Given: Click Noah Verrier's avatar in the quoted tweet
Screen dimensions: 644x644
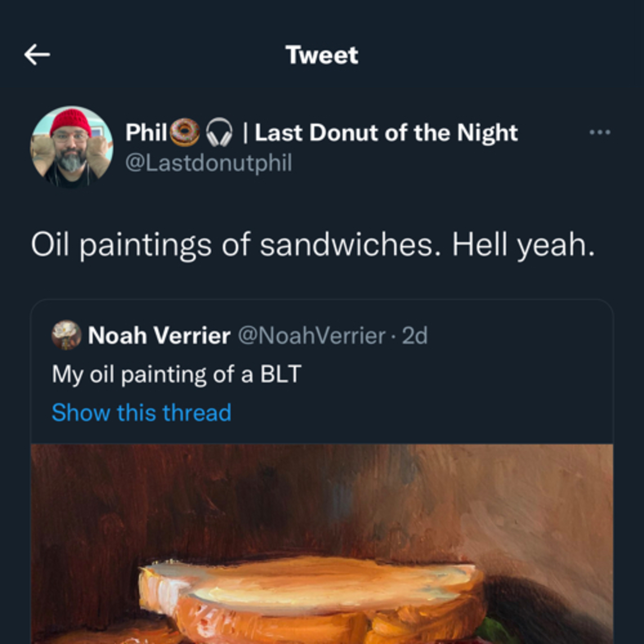Looking at the screenshot, I should [67, 338].
